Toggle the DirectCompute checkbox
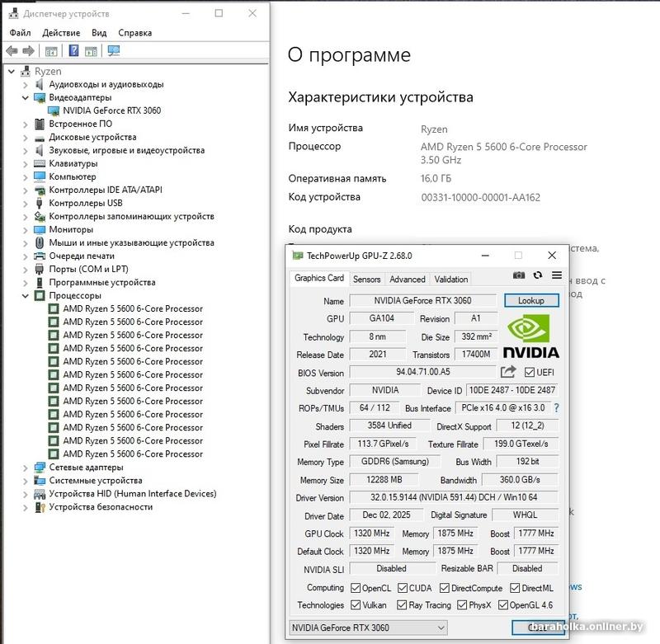Screen dimensions: 660x644 [445, 588]
